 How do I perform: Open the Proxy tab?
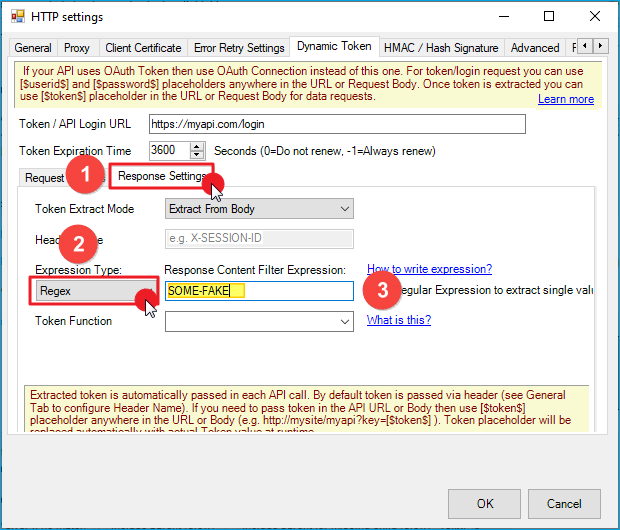[x=77, y=48]
